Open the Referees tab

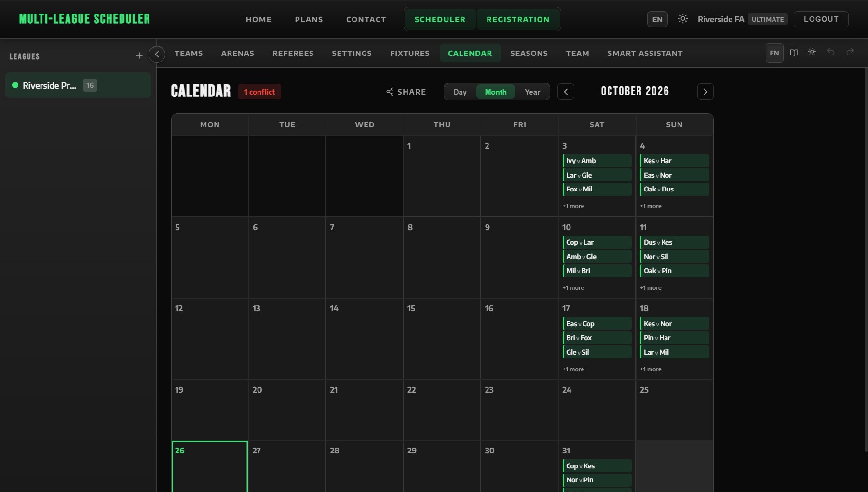coord(293,53)
